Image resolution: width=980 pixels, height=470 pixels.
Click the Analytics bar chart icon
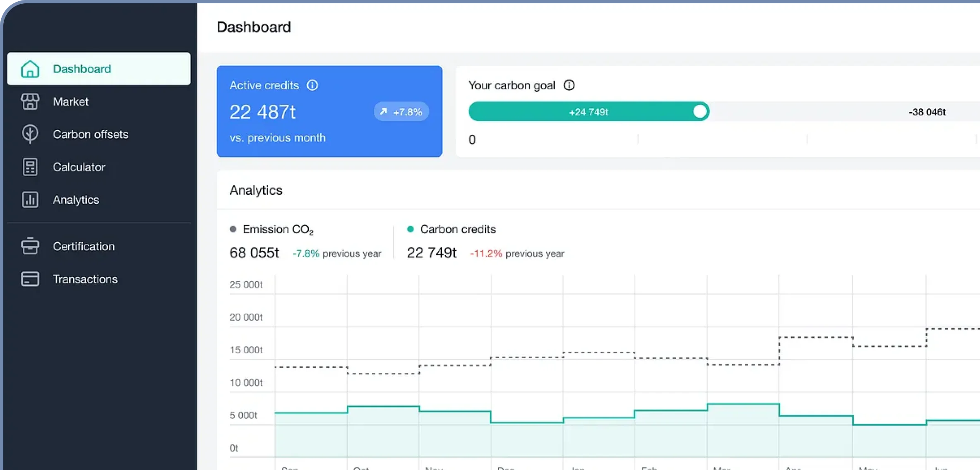coord(30,199)
